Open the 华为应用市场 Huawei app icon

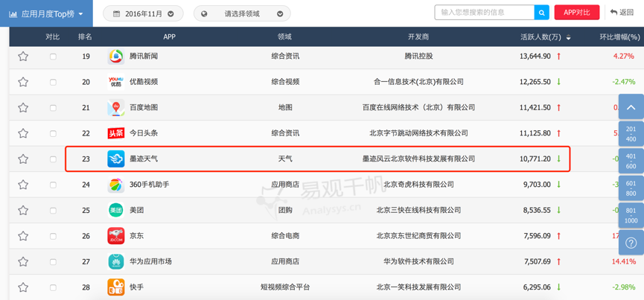coord(116,261)
